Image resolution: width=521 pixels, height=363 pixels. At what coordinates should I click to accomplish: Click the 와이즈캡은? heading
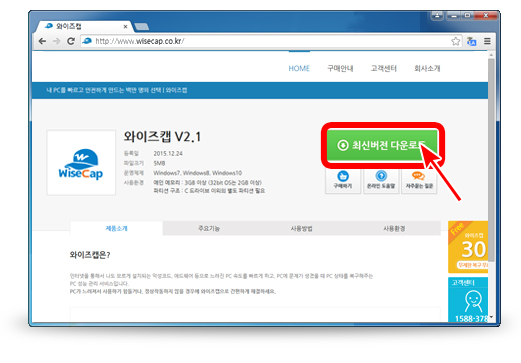(x=90, y=255)
